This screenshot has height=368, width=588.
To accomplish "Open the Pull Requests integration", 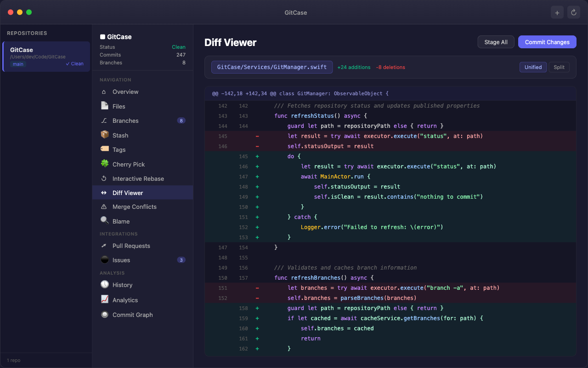I will pyautogui.click(x=131, y=246).
